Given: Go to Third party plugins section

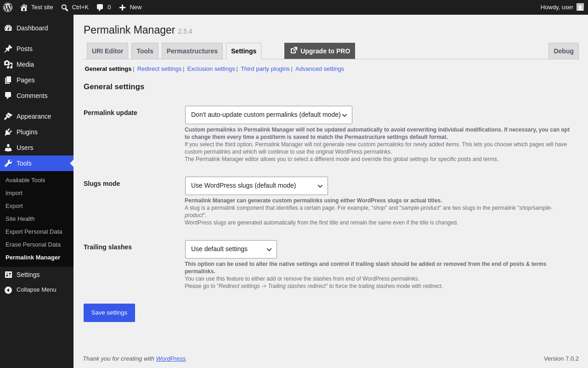Looking at the screenshot, I should 265,69.
